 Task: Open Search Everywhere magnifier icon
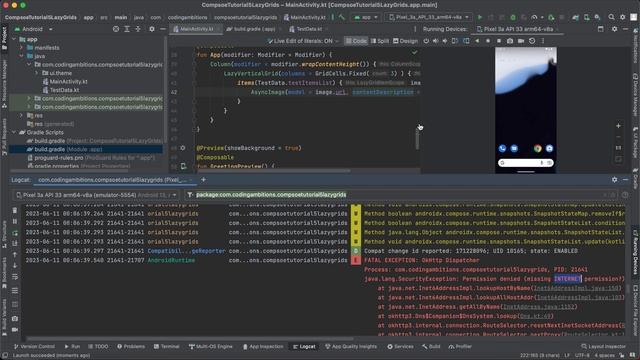(x=611, y=17)
